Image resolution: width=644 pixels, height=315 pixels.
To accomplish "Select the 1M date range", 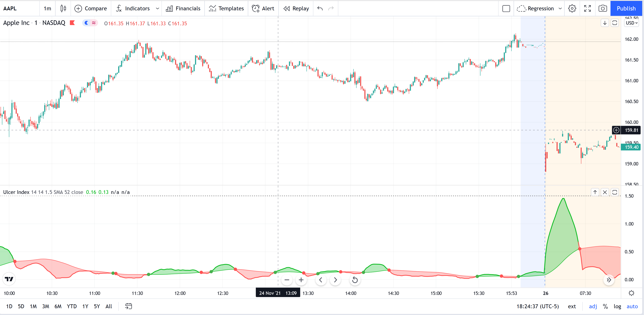I will 33,306.
